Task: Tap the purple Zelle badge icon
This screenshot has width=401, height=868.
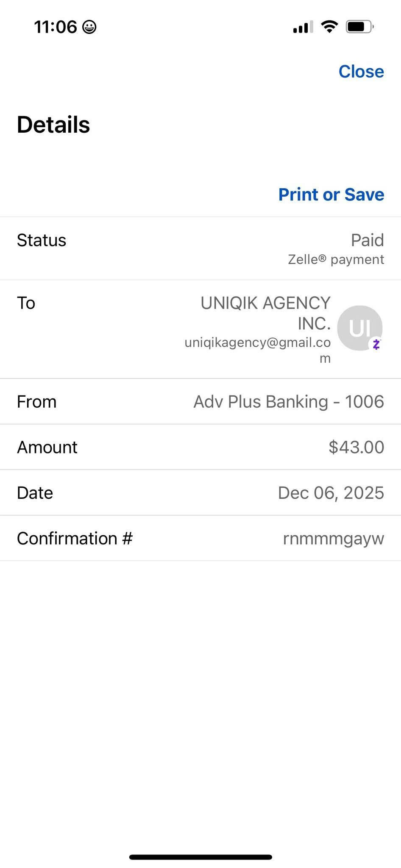Action: 376,344
